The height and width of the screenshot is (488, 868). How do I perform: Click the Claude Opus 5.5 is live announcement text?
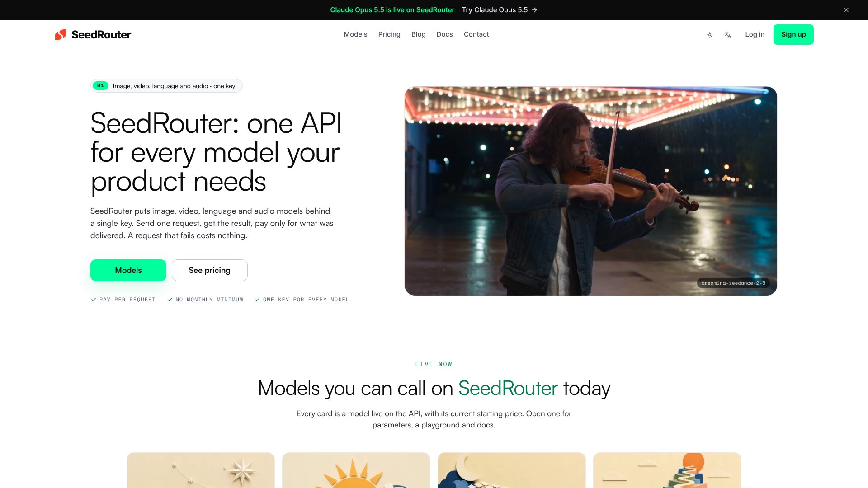point(392,10)
